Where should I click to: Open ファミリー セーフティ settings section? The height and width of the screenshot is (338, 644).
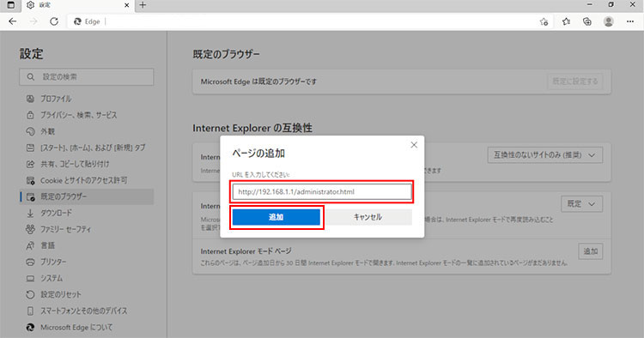[x=86, y=229]
